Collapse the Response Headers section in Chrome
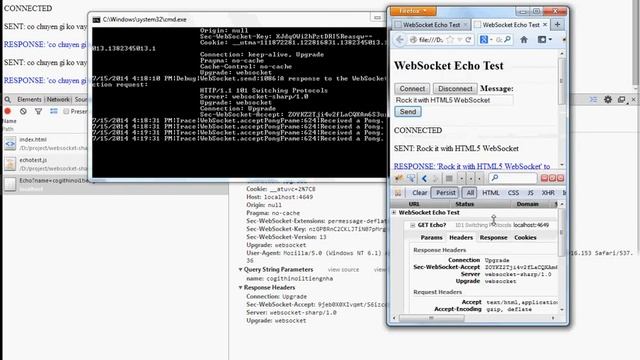This screenshot has height=360, width=640. click(240, 287)
